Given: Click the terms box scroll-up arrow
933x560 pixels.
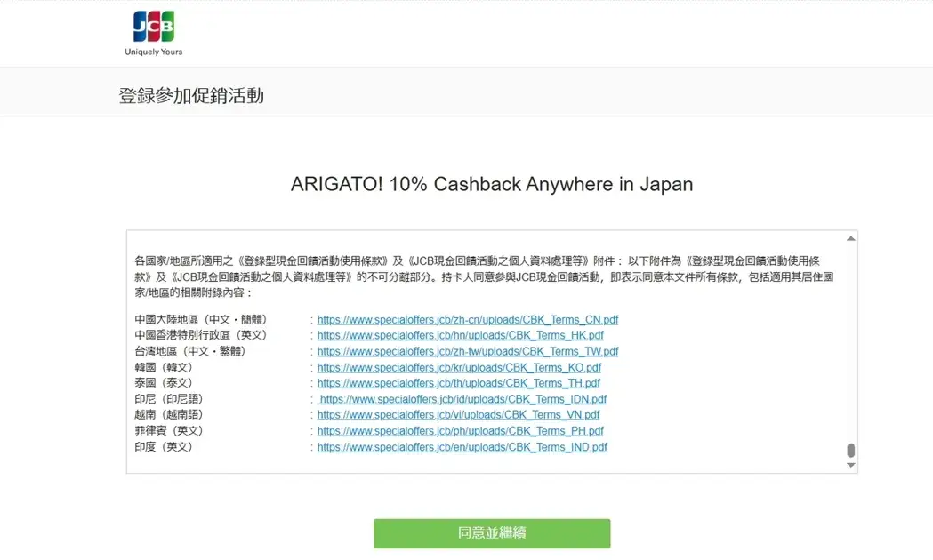Looking at the screenshot, I should pos(850,239).
